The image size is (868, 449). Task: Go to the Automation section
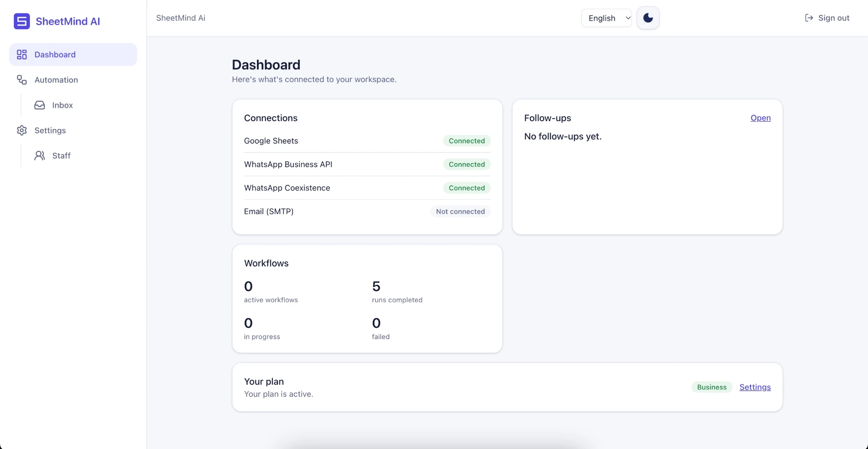point(73,79)
